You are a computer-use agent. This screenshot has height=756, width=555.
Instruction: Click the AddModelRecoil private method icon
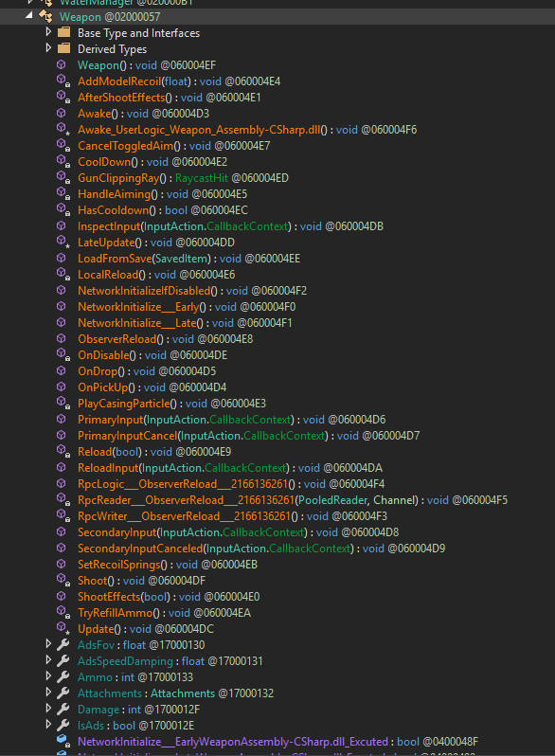pyautogui.click(x=63, y=81)
